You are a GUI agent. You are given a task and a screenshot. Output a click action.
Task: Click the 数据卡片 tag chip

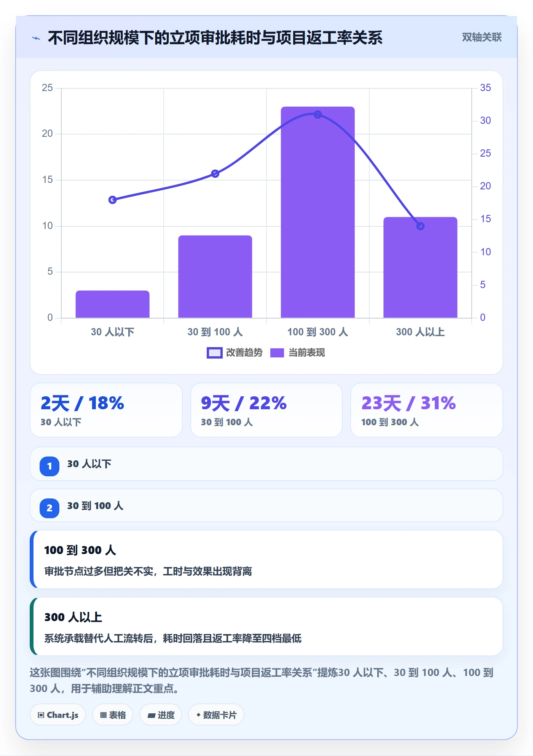tap(216, 715)
